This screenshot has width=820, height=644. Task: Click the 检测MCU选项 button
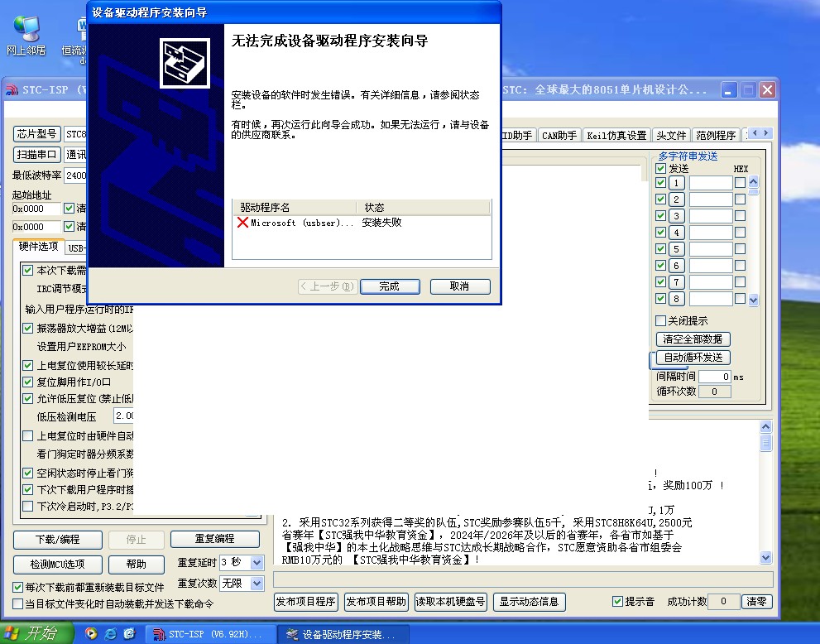(58, 564)
